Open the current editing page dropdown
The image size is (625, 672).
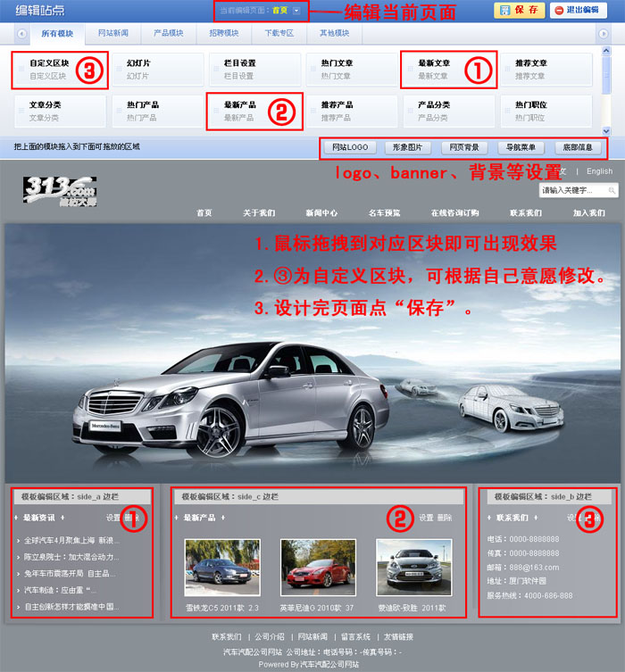[x=296, y=11]
